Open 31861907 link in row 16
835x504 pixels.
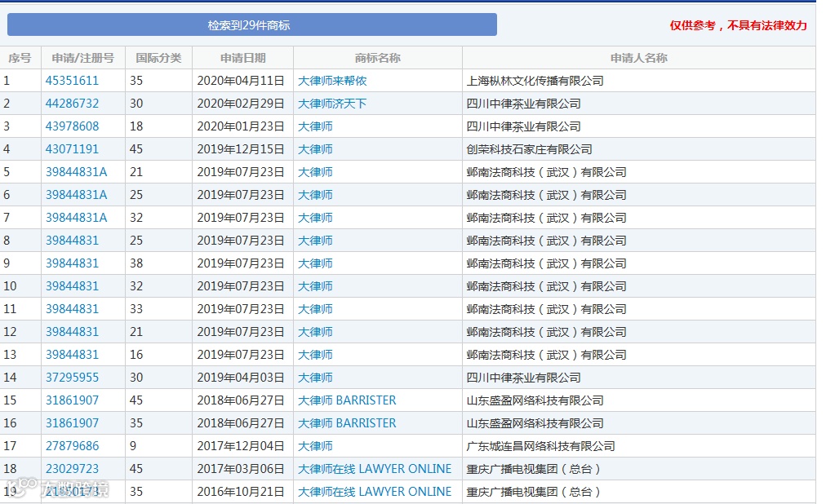[x=72, y=423]
